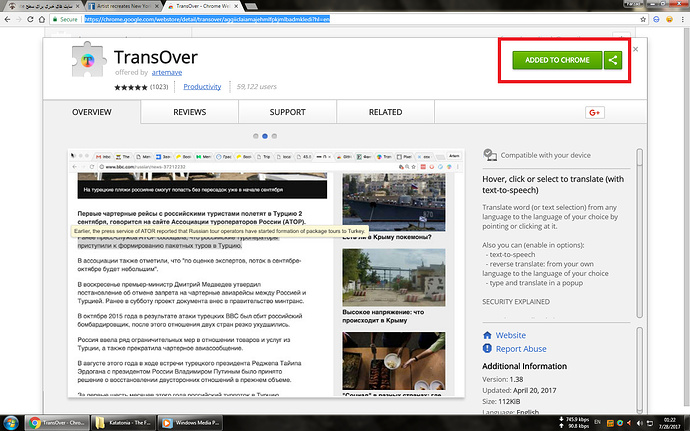This screenshot has height=431, width=690.
Task: Click the Size: 112KiB text
Action: (501, 402)
